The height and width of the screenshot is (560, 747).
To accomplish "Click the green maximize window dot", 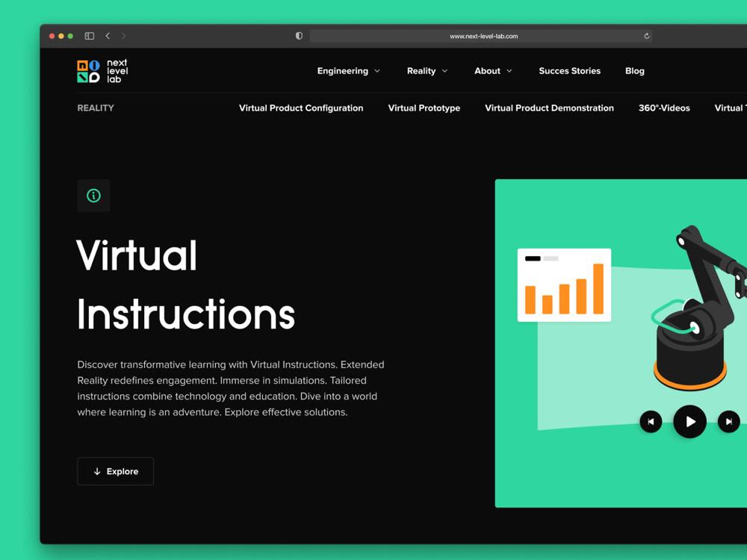I will click(70, 36).
